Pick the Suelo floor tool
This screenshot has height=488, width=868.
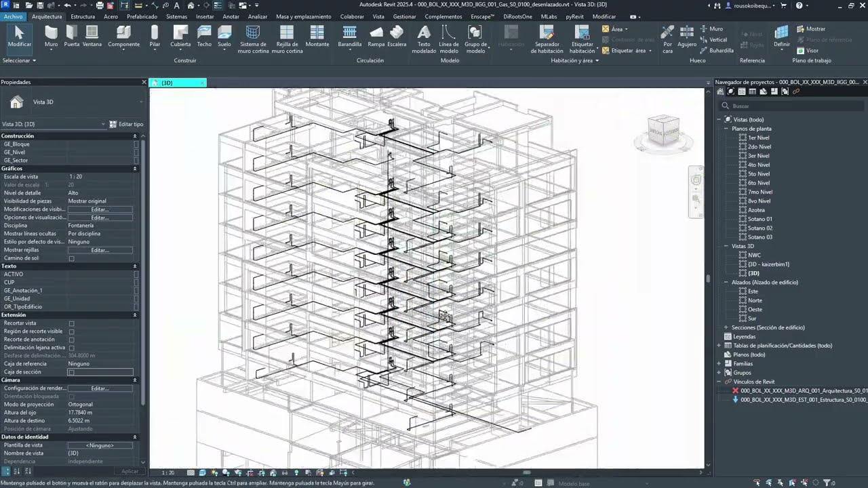point(224,37)
